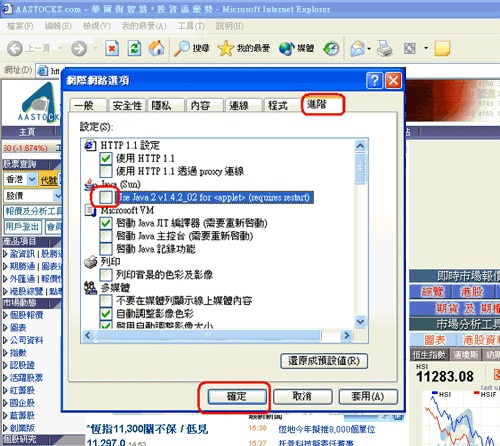Check 列印背景的色彩及影像 option

click(x=106, y=275)
